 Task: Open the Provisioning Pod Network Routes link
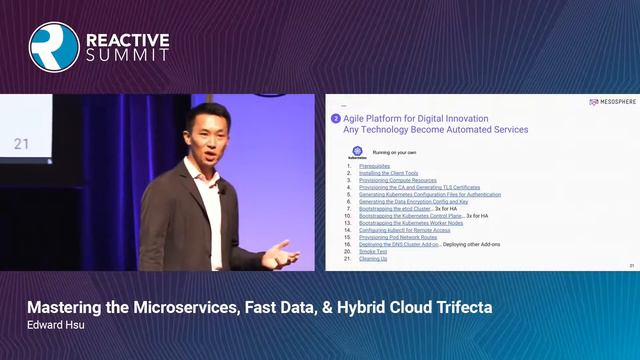coord(398,237)
